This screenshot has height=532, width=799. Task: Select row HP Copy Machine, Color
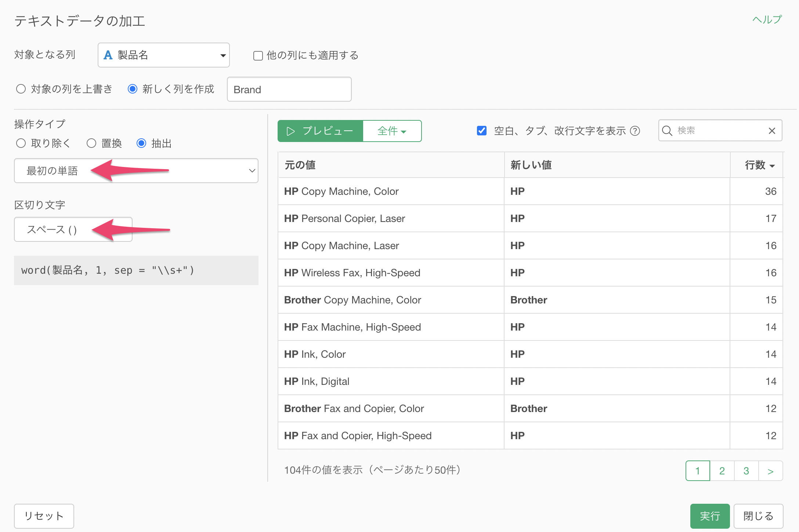530,192
